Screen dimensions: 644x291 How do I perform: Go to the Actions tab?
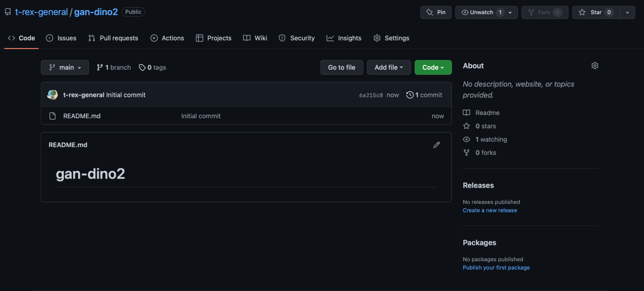pyautogui.click(x=167, y=38)
